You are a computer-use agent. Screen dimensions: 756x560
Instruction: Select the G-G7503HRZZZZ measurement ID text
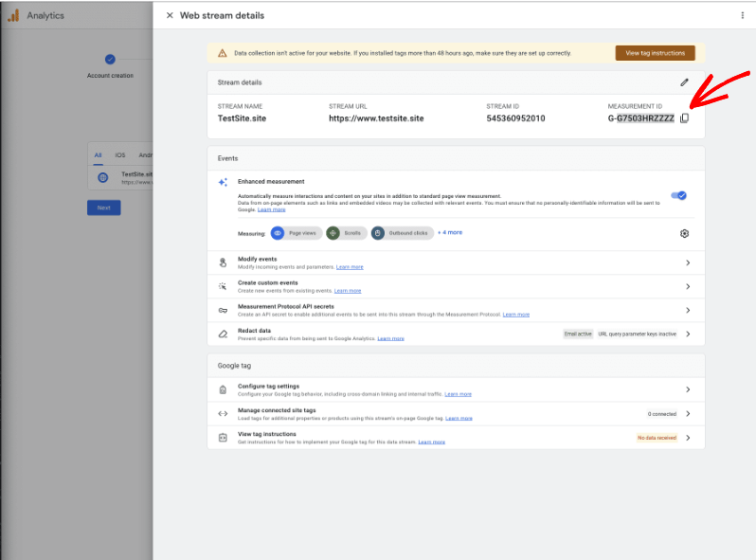click(640, 118)
